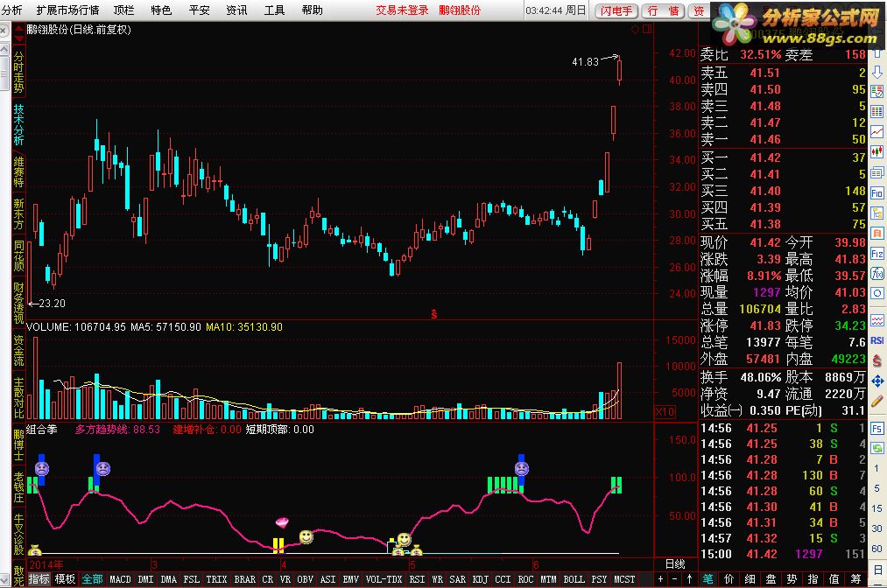Click the '行情' button in top bar
This screenshot has width=887, height=588.
point(663,10)
